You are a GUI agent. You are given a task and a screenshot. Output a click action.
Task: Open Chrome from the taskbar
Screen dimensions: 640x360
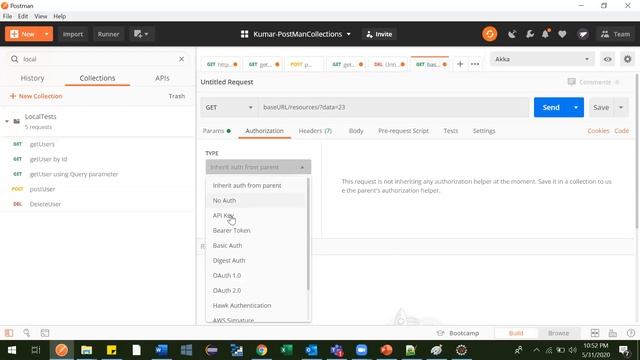pos(262,350)
